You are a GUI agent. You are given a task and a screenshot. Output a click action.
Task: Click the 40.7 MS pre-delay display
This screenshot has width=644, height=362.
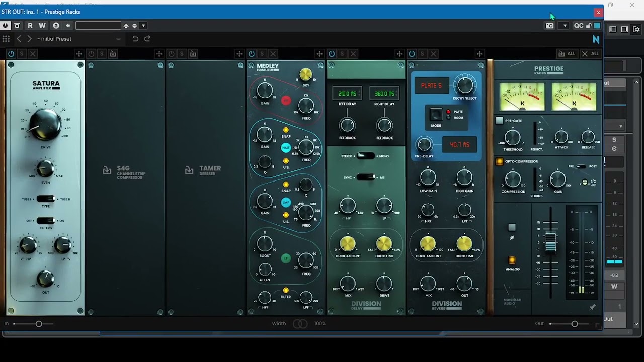(x=459, y=145)
